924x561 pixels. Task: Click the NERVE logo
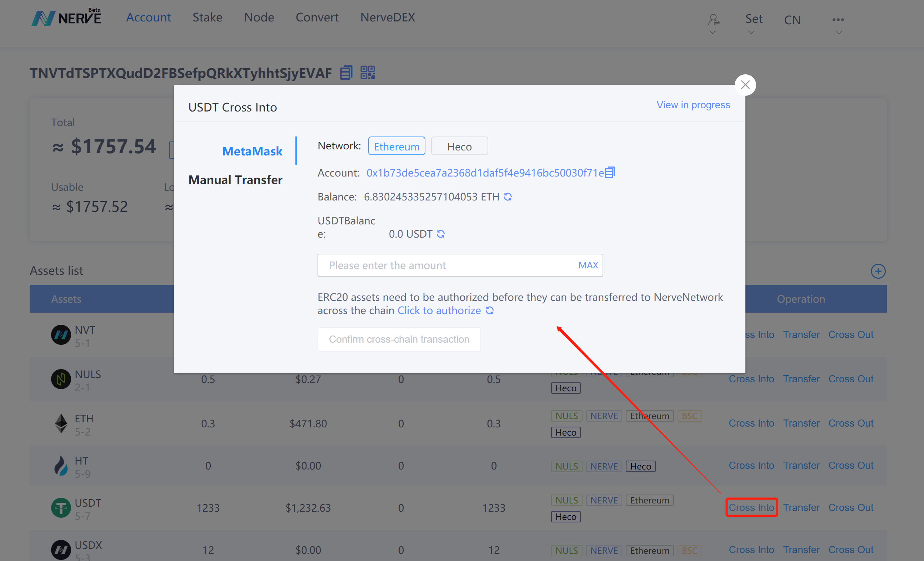pyautogui.click(x=66, y=18)
